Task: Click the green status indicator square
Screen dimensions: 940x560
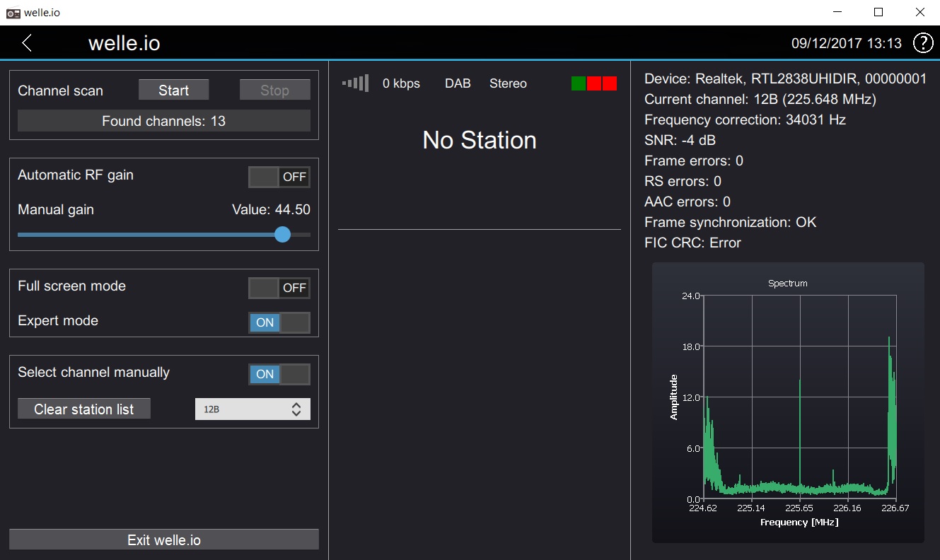Action: pyautogui.click(x=579, y=83)
